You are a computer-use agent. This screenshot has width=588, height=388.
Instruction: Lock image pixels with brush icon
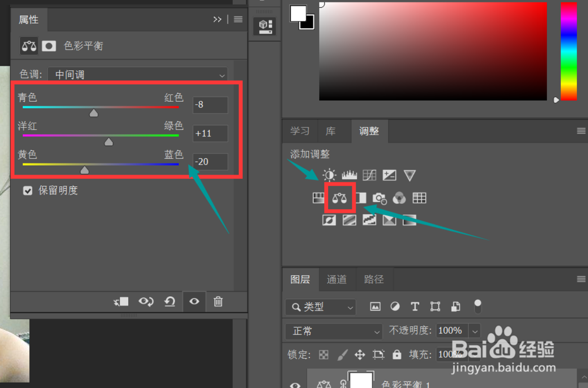(342, 354)
